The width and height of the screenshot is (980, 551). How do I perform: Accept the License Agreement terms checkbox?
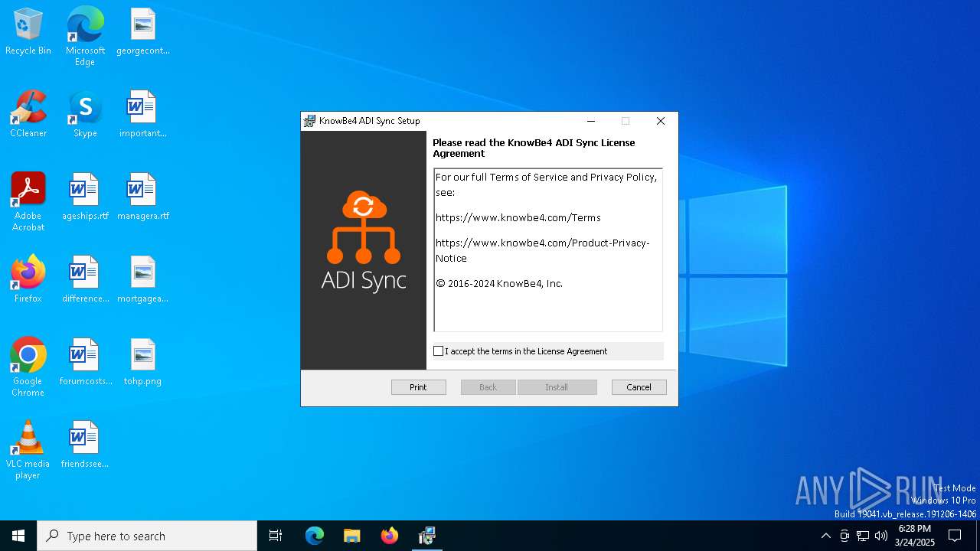[438, 351]
